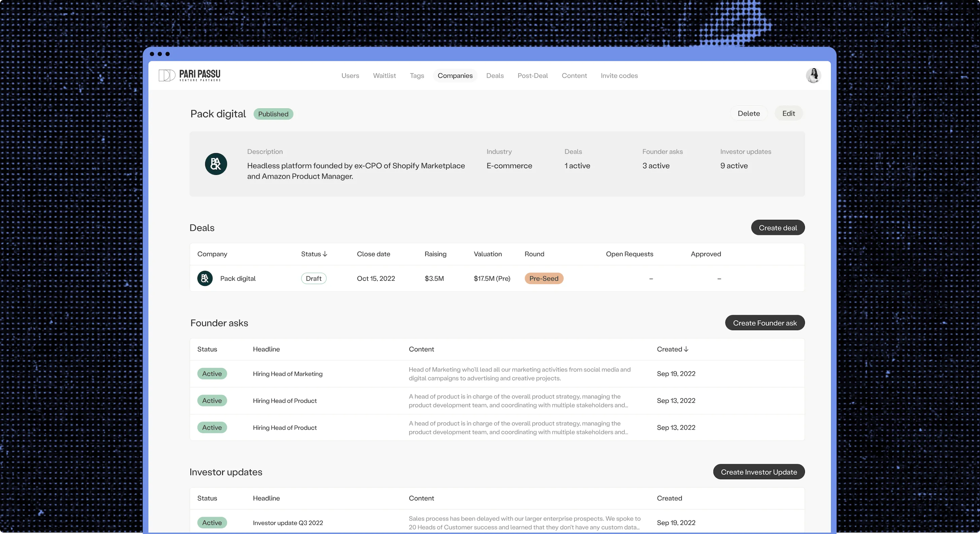Open Hiring Head of Marketing headline
The height and width of the screenshot is (534, 980).
pyautogui.click(x=287, y=374)
